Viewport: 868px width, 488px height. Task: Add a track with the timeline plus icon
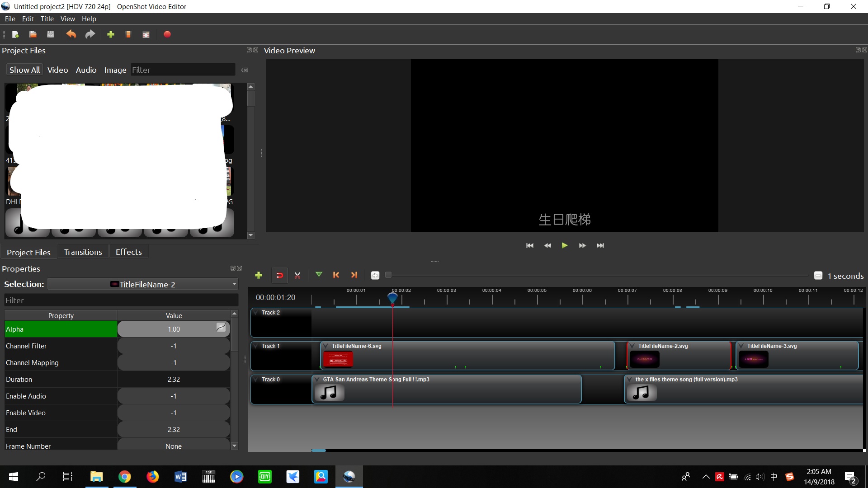click(259, 275)
